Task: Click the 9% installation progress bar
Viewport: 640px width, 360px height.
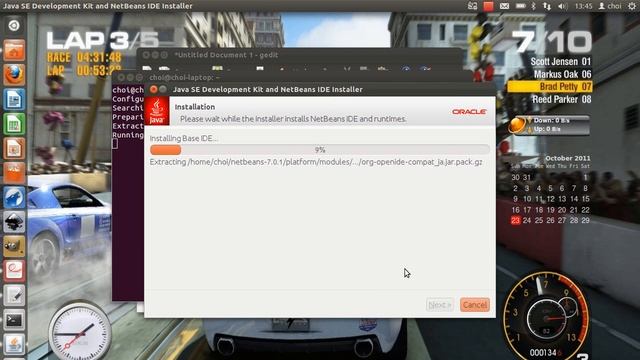Action: [320, 150]
